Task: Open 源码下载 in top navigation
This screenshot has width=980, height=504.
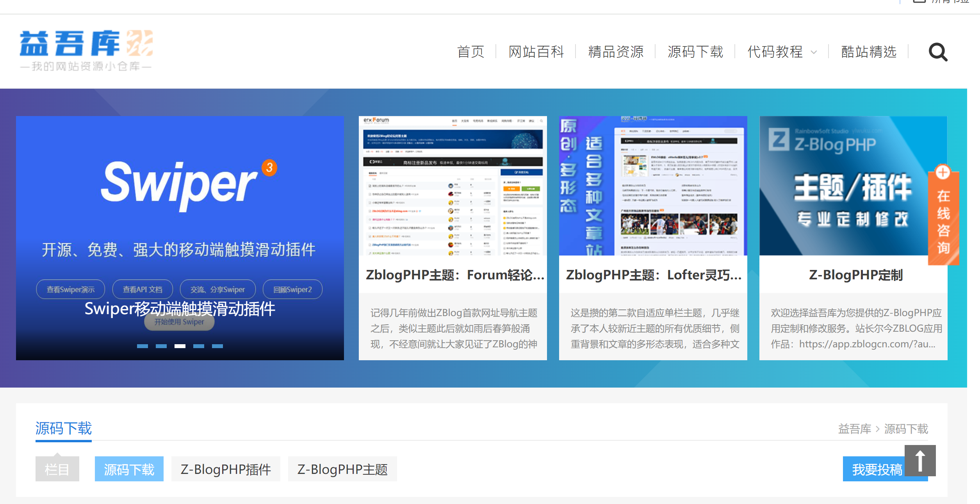Action: tap(695, 52)
